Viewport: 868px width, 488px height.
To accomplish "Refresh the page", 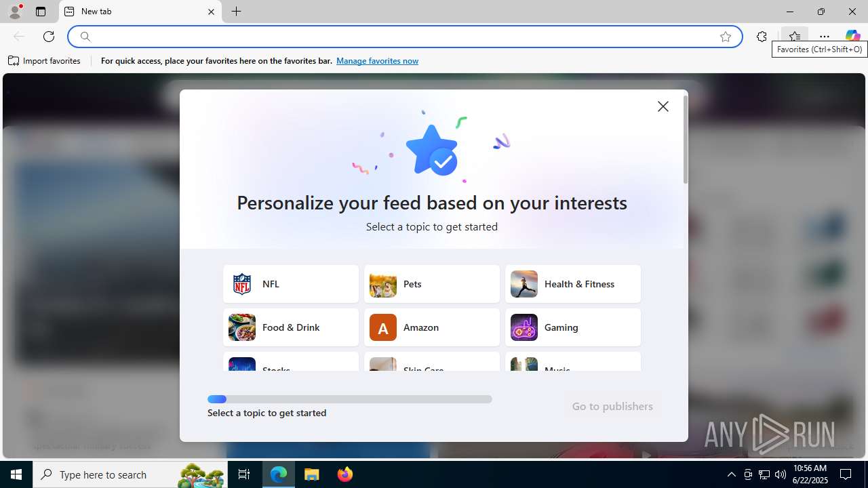I will pos(49,37).
